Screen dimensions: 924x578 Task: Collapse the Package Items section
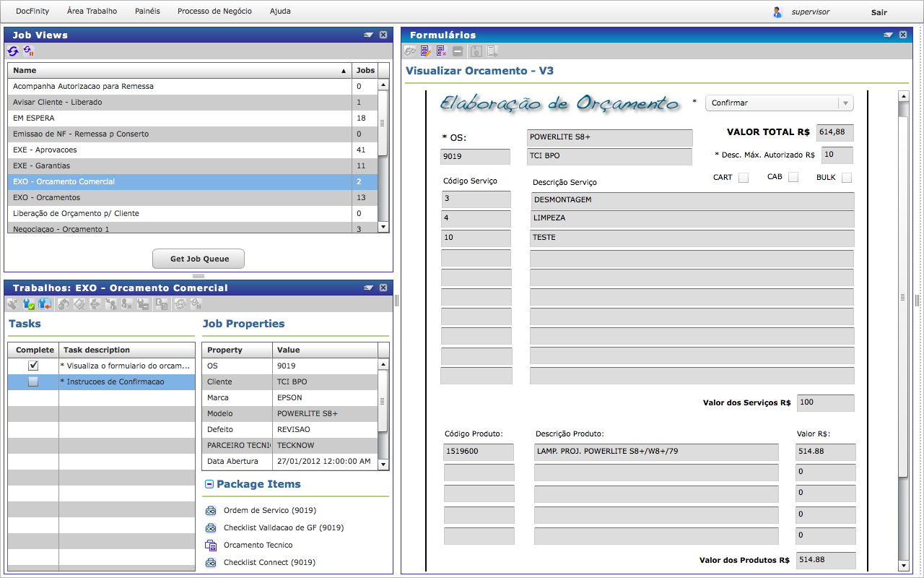209,485
